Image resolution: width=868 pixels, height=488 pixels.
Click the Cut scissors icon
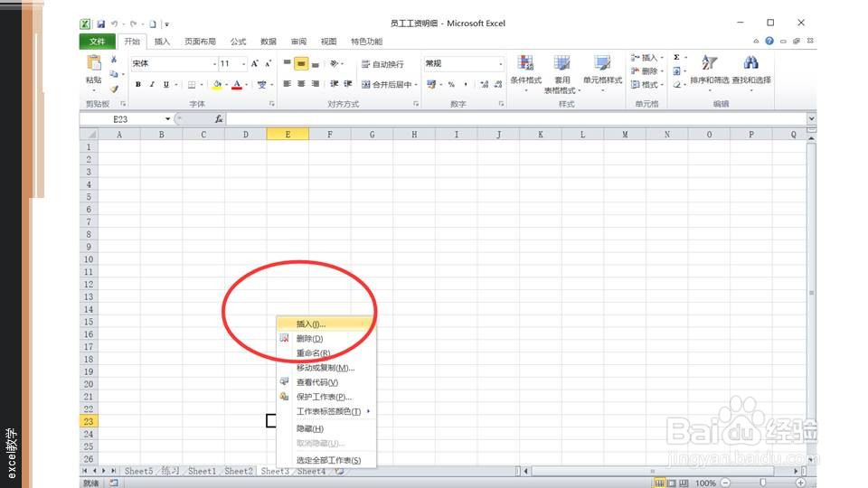click(x=114, y=60)
